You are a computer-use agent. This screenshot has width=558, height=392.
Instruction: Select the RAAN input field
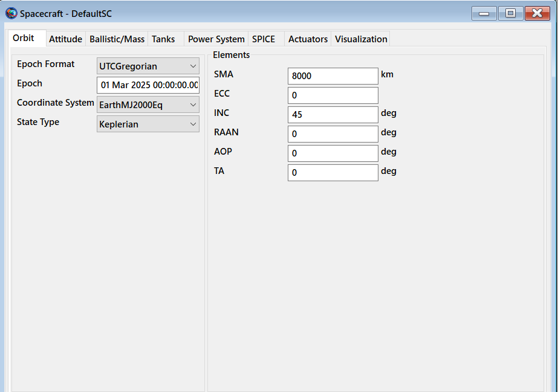(333, 134)
